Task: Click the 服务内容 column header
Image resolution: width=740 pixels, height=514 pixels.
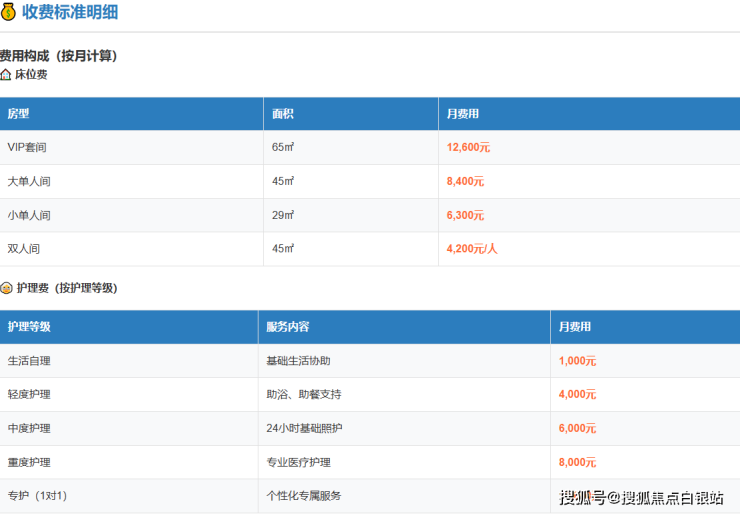Action: click(288, 327)
